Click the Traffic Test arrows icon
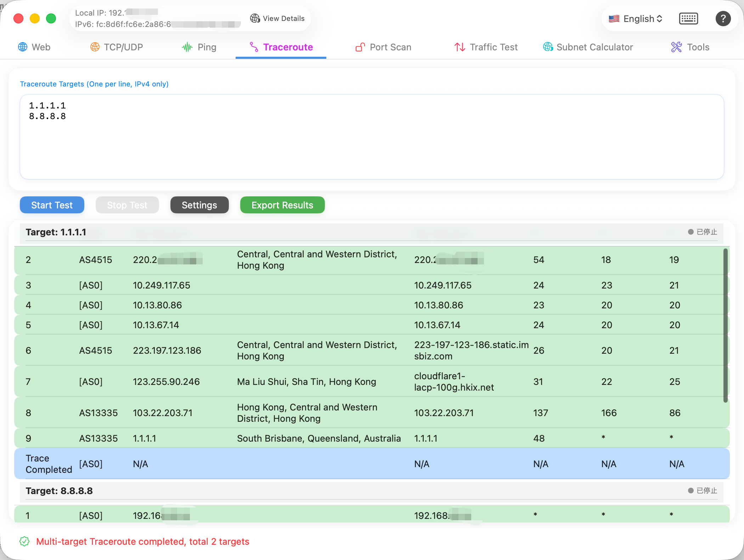The image size is (744, 560). [x=459, y=47]
